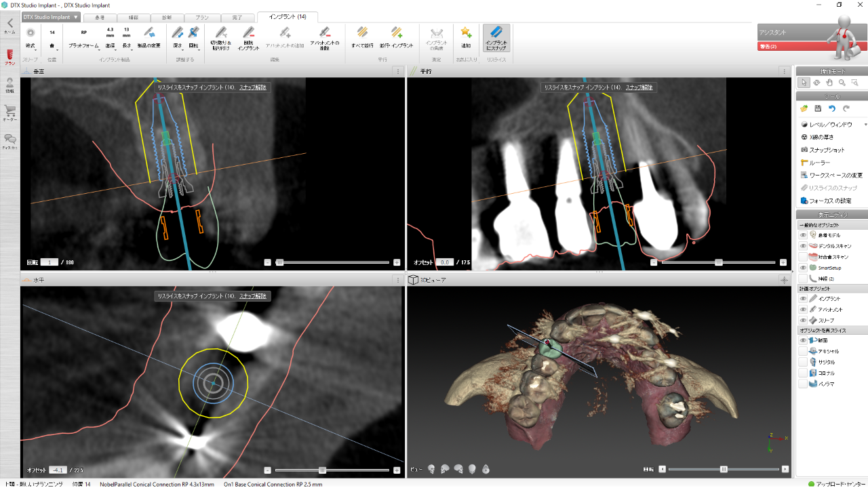Click the undo arrow in tools panel
Image resolution: width=868 pixels, height=490 pixels.
(832, 108)
